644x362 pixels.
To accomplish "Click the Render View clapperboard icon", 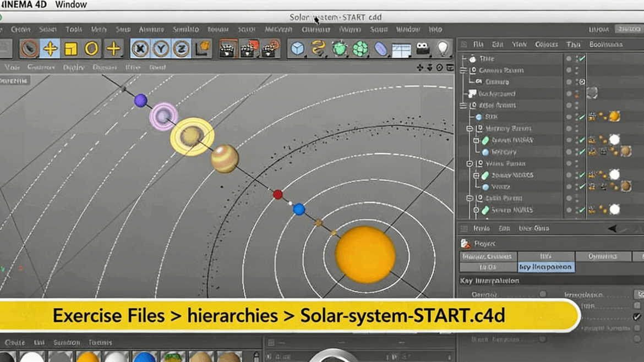I will pos(227,49).
